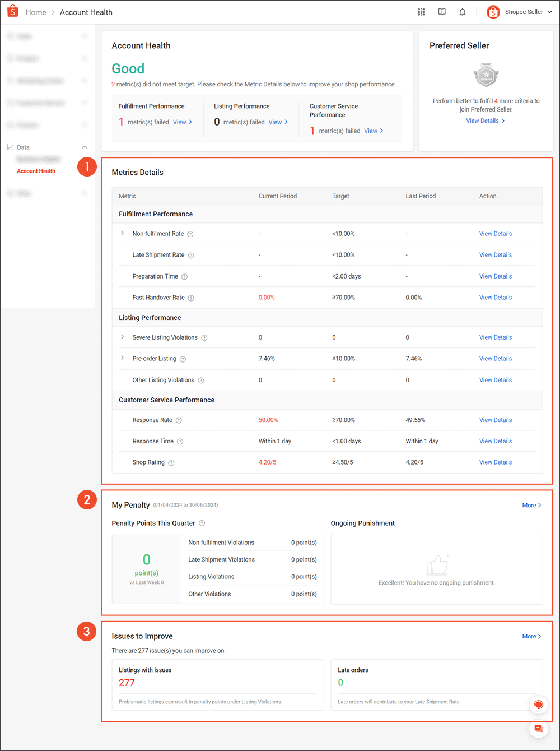This screenshot has width=560, height=751.
Task: Click the tooltip icon beside Shop Rating
Action: tap(171, 462)
